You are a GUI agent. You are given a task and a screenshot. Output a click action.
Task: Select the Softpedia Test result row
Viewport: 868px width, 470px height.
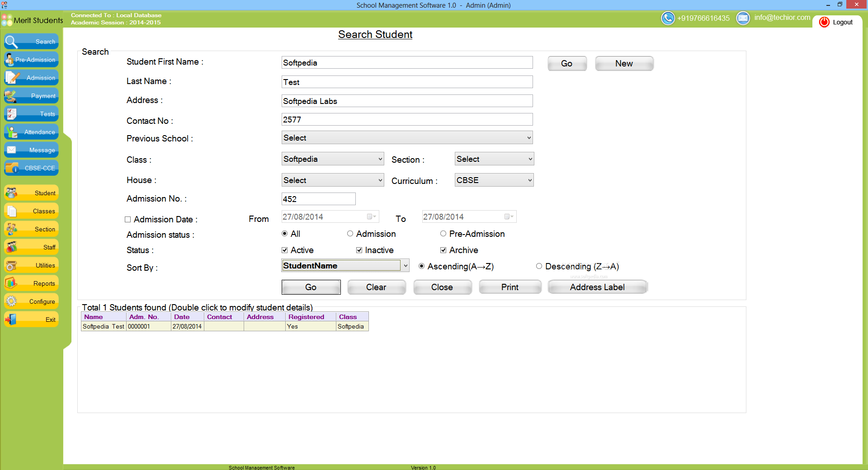tap(225, 327)
